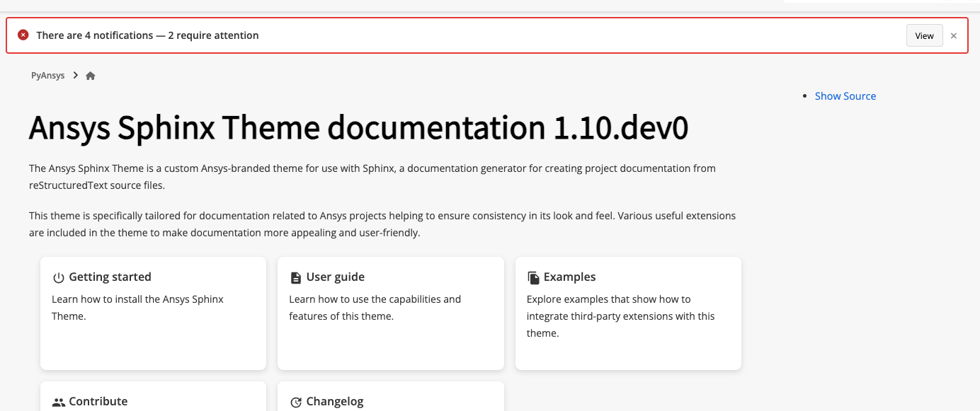
Task: Open notifications with the View button
Action: [924, 35]
